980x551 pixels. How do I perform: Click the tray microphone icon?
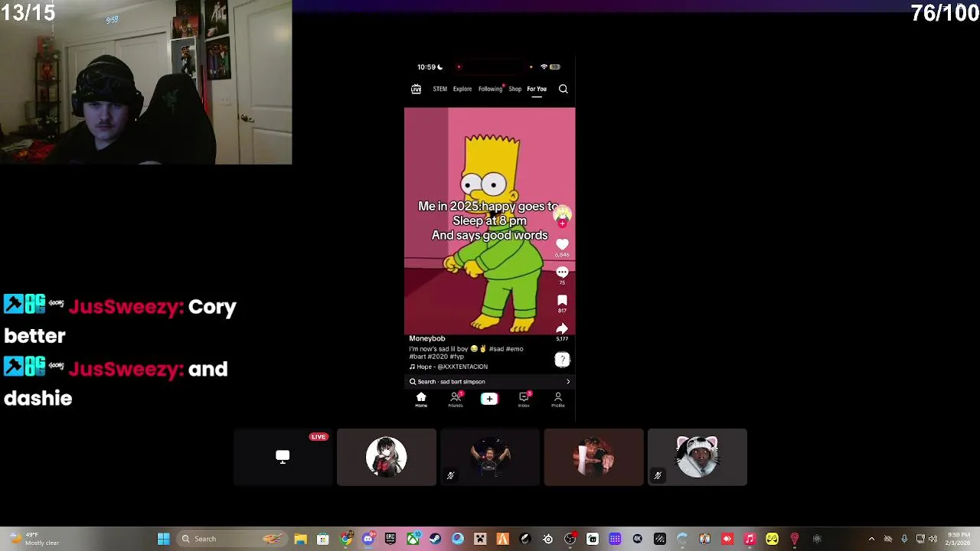click(904, 539)
